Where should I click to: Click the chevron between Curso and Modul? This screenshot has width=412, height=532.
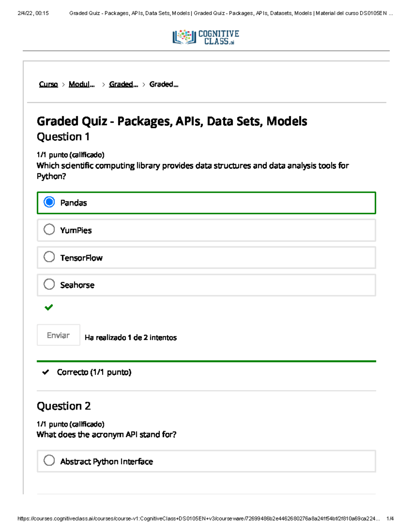point(63,84)
